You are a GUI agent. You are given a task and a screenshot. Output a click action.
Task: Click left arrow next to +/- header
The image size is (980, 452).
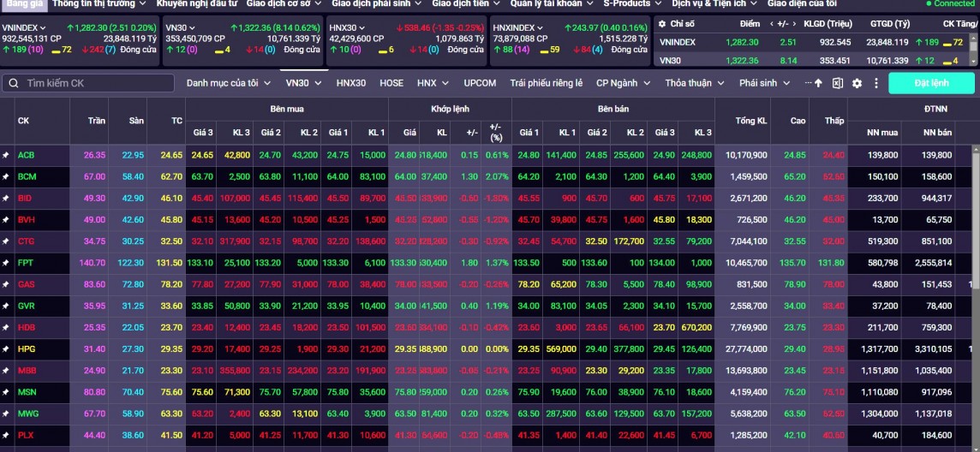click(x=770, y=24)
